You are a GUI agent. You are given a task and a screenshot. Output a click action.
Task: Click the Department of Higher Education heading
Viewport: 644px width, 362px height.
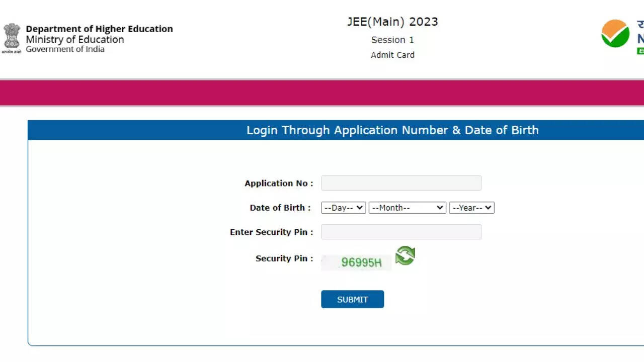pyautogui.click(x=99, y=29)
